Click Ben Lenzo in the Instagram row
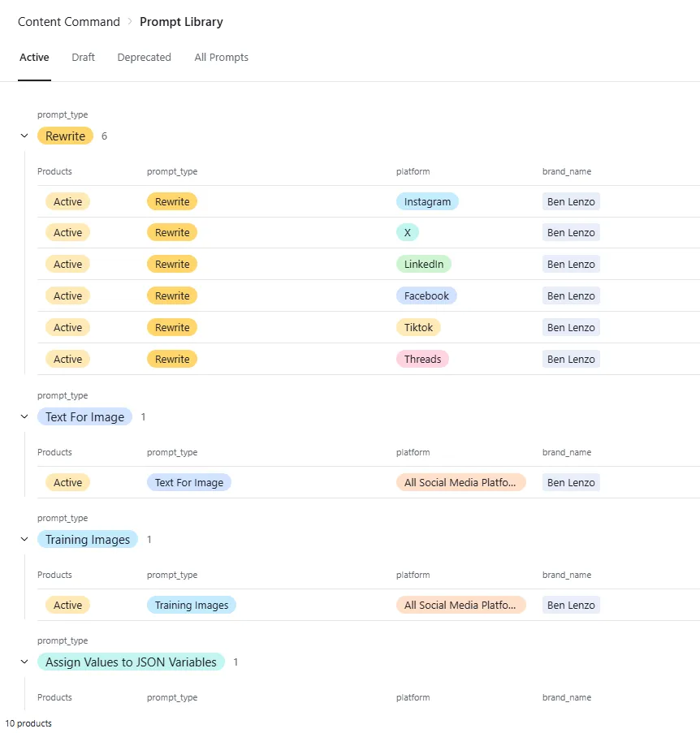 coord(571,201)
